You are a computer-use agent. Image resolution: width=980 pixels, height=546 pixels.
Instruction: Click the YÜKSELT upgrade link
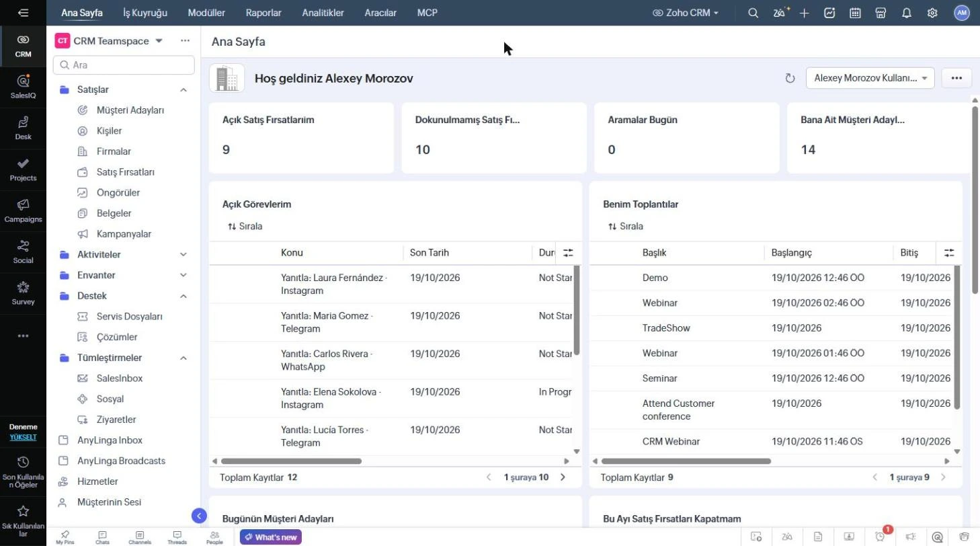coord(23,437)
